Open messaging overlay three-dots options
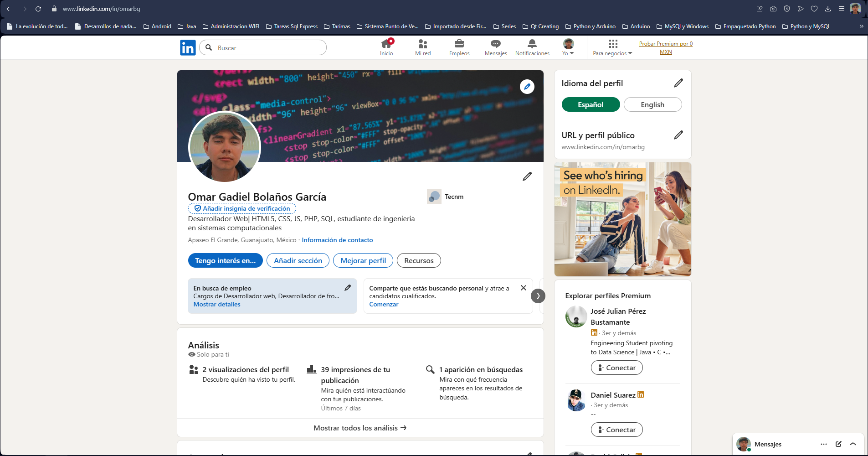 coord(824,444)
